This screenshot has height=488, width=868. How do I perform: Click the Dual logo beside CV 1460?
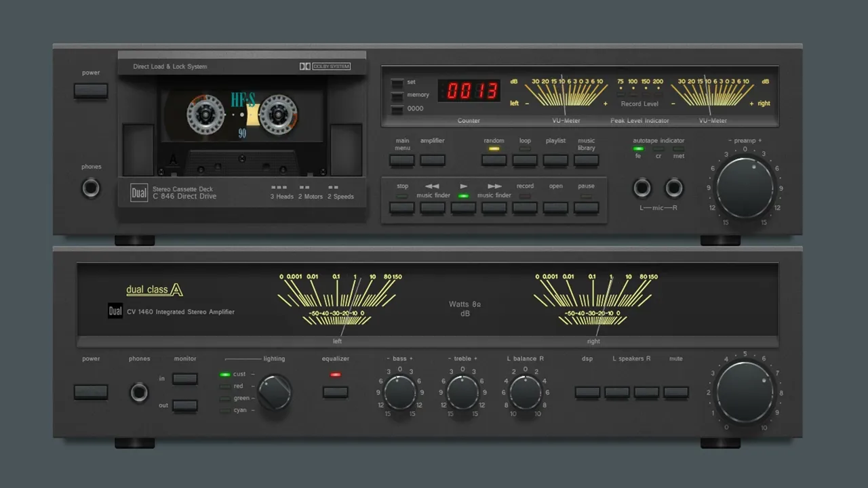coord(115,311)
